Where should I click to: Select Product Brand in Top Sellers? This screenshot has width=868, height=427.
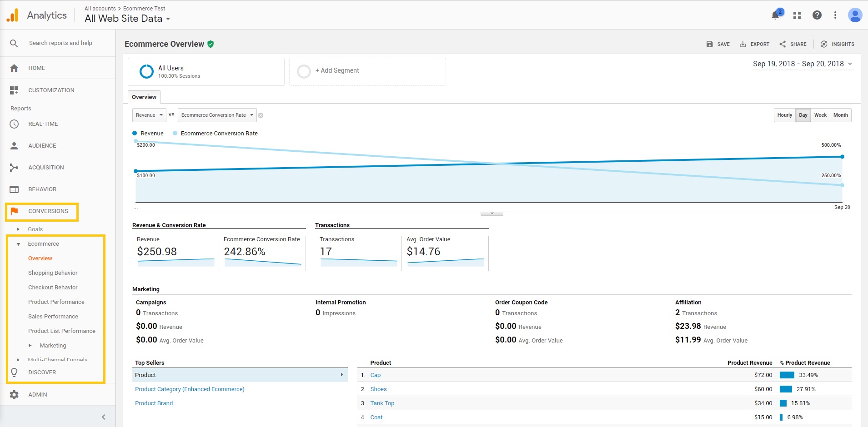pyautogui.click(x=154, y=403)
